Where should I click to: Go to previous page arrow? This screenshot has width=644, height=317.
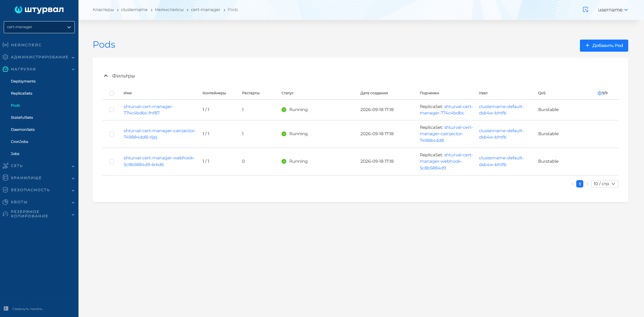pyautogui.click(x=573, y=184)
